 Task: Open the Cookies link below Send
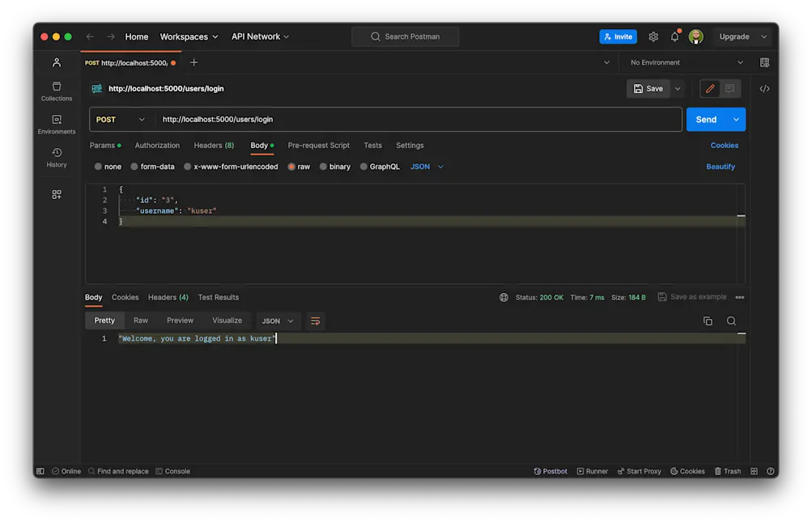[725, 146]
